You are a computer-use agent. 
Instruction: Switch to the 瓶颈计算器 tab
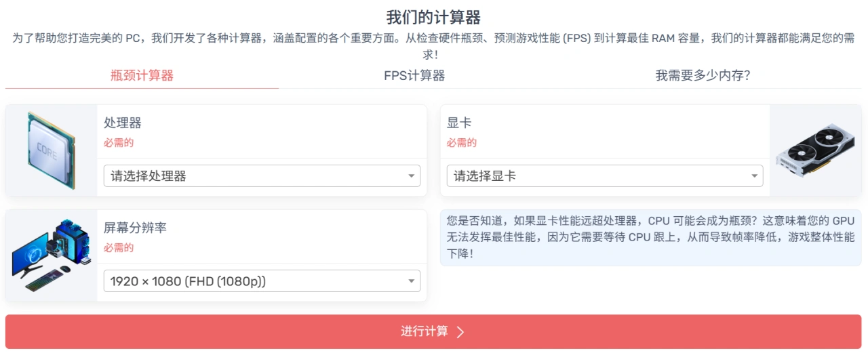coord(142,75)
